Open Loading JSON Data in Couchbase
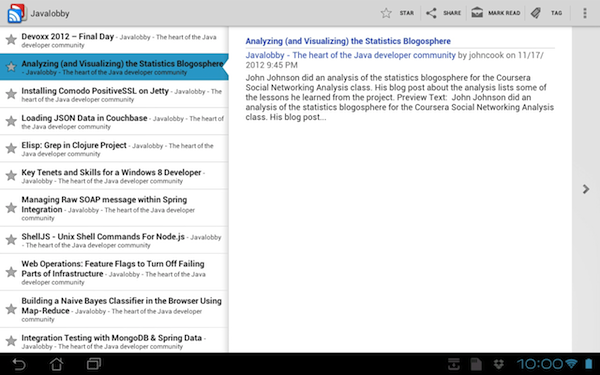This screenshot has width=600, height=375. click(114, 121)
